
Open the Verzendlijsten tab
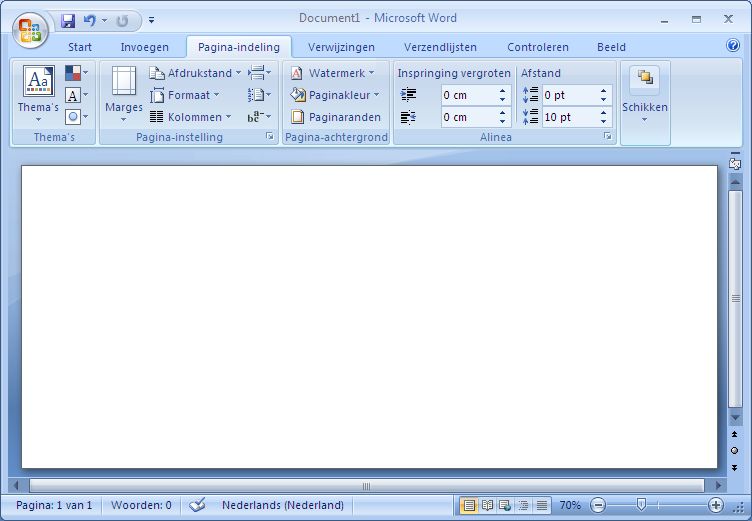click(440, 47)
